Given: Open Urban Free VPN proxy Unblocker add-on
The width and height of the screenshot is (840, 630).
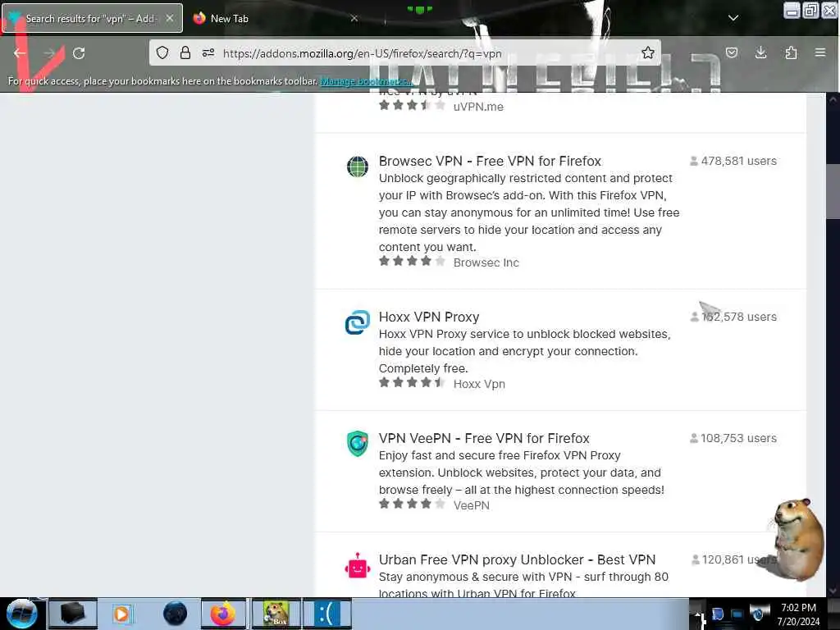Looking at the screenshot, I should tap(517, 559).
